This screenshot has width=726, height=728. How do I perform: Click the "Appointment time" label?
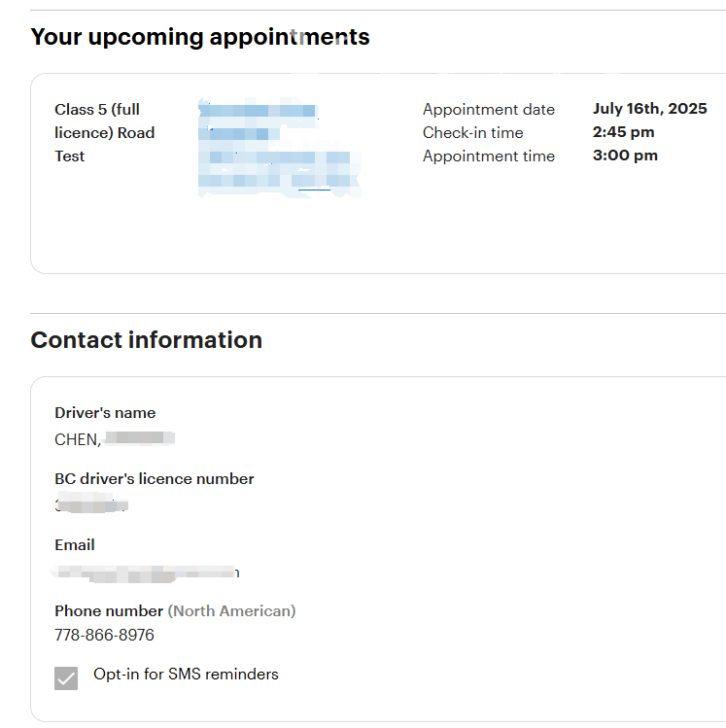[489, 156]
